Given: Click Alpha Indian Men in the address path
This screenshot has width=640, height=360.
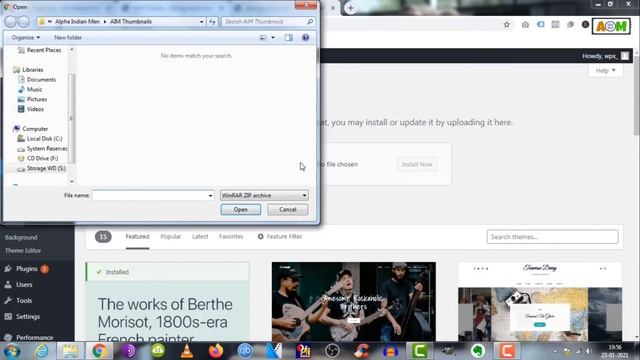Looking at the screenshot, I should coord(77,22).
